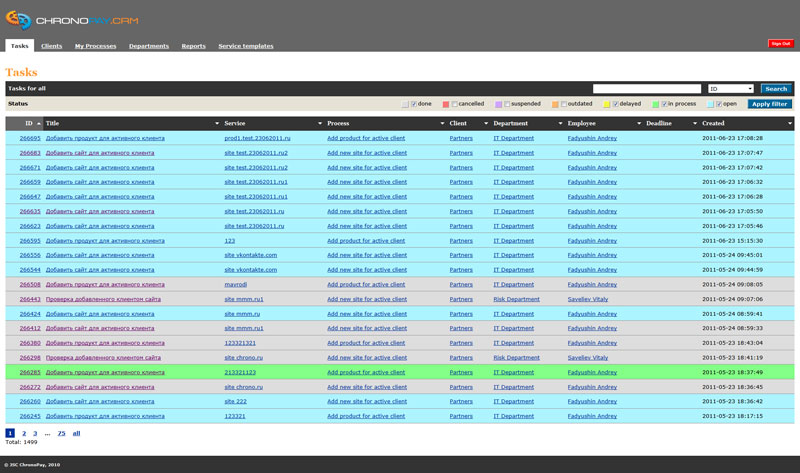Viewport: 800px width, 473px height.
Task: Click Risk Department in row 266443
Action: click(x=516, y=300)
